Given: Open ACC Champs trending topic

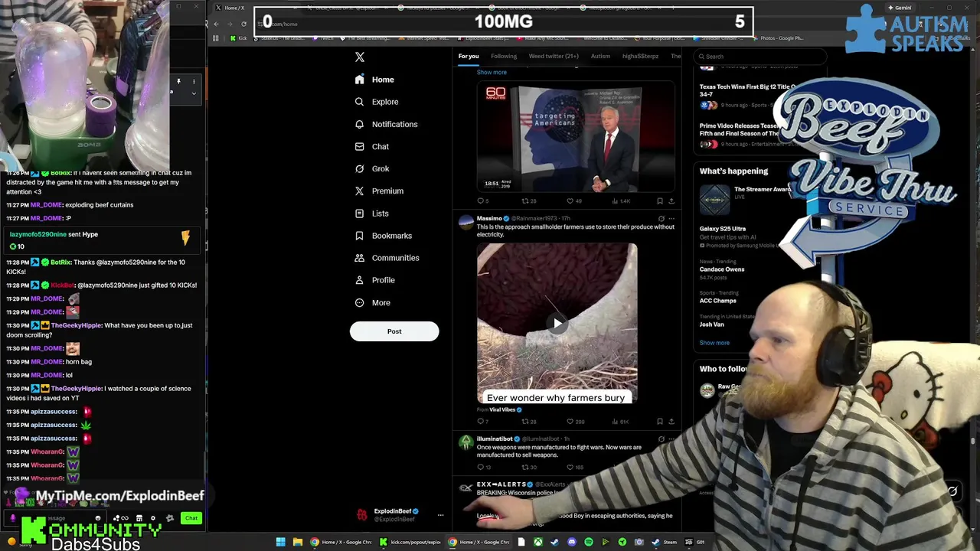Looking at the screenshot, I should coord(717,301).
